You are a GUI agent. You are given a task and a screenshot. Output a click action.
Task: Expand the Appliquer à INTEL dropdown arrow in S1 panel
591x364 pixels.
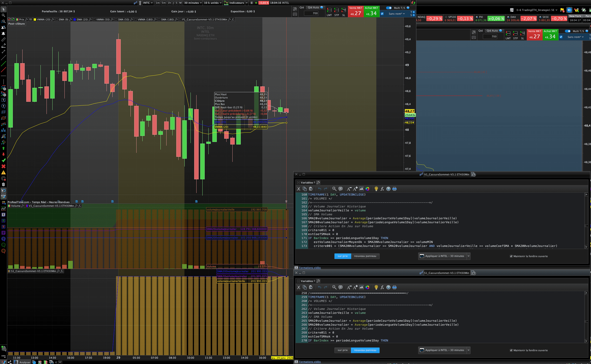(x=468, y=350)
